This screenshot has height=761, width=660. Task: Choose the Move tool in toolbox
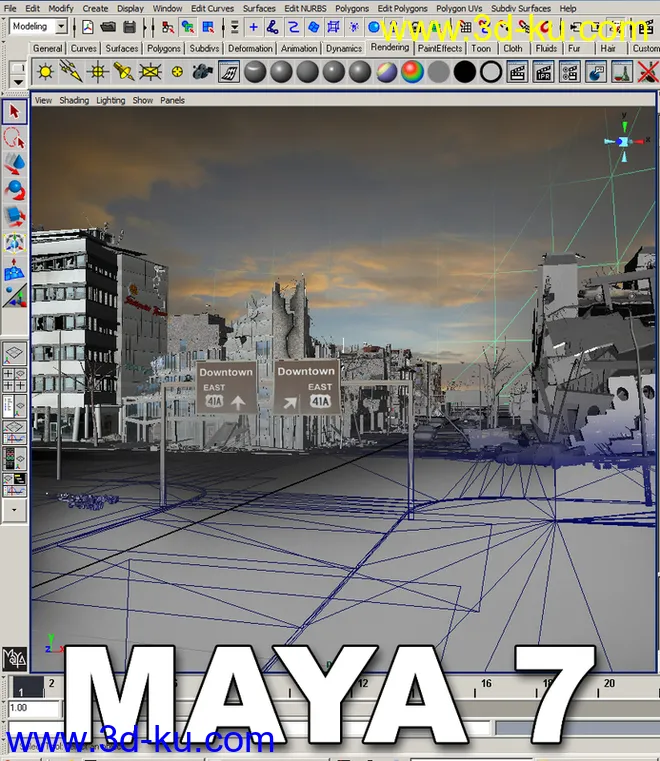[14, 164]
